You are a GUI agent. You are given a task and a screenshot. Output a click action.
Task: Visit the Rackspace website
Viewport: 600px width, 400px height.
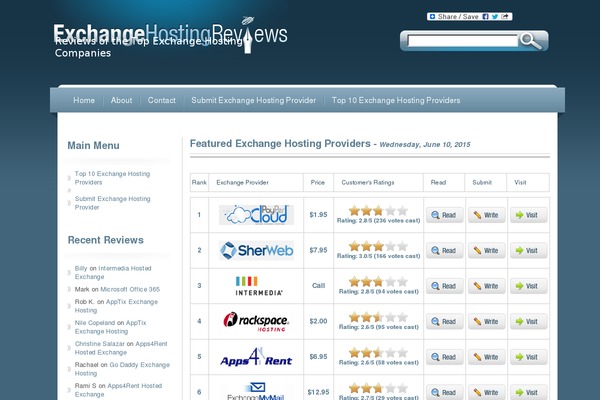pyautogui.click(x=528, y=322)
